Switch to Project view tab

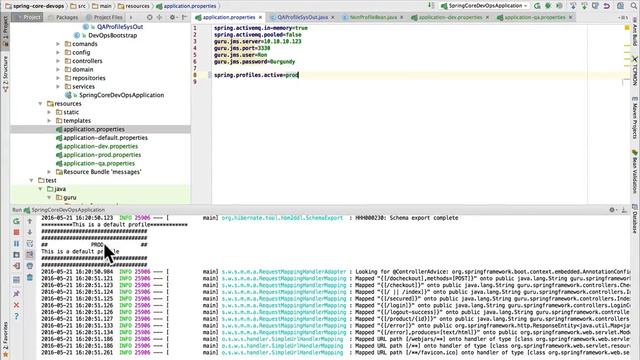[28, 17]
